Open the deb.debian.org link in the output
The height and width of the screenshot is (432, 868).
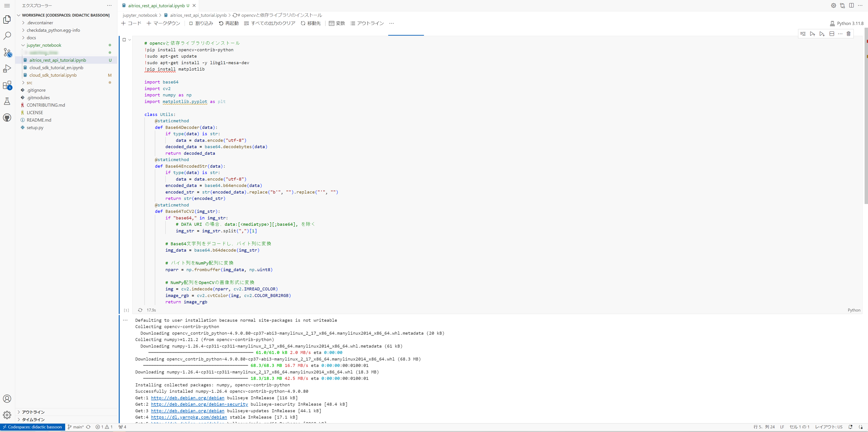point(187,398)
